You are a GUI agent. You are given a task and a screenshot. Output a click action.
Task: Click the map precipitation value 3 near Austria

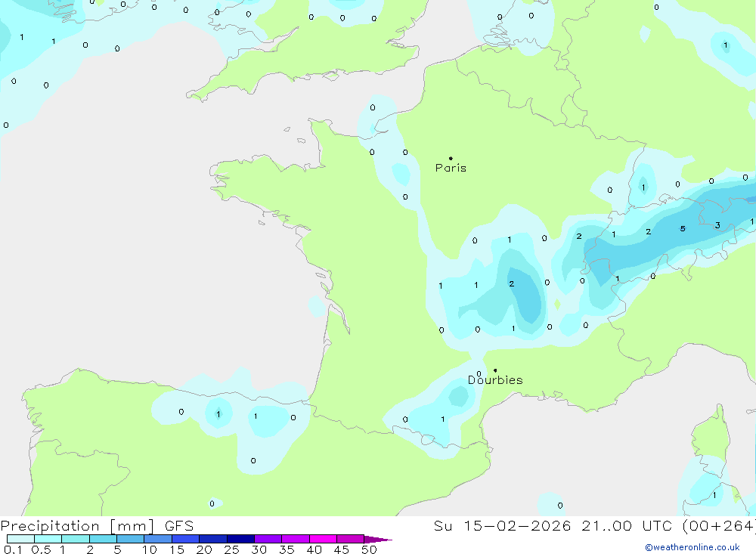coord(717,225)
